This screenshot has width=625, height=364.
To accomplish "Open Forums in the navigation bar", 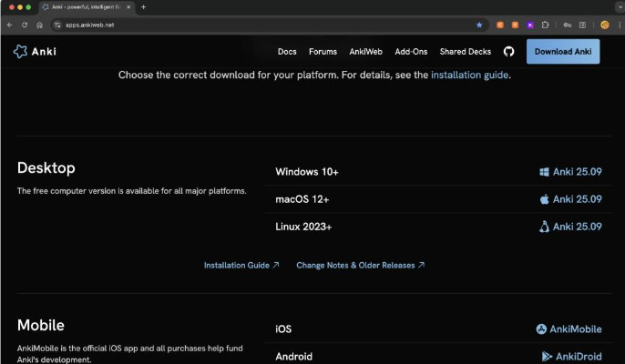I will (x=323, y=51).
